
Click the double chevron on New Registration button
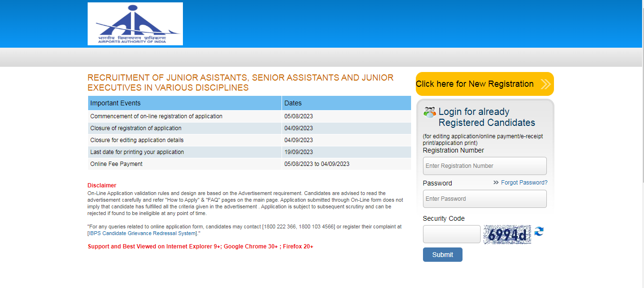click(546, 84)
